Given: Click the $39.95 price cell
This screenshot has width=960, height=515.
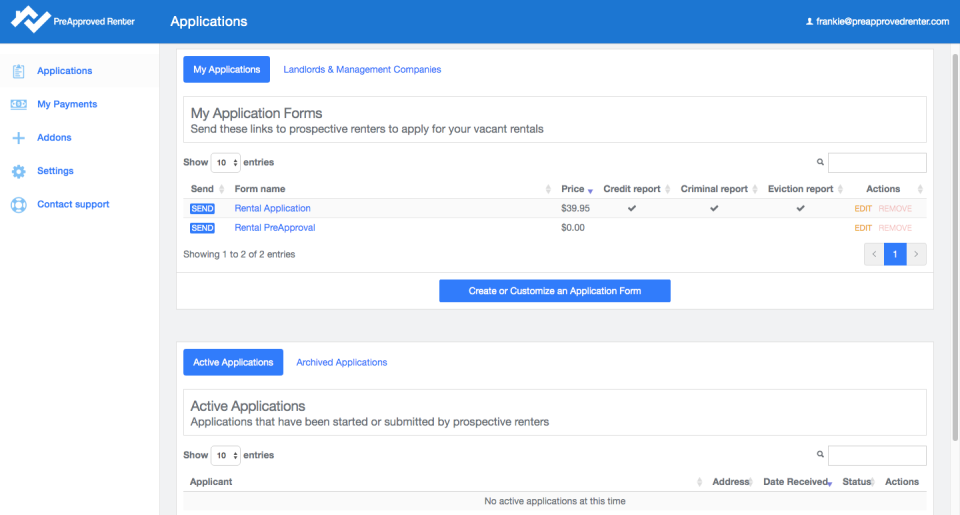Looking at the screenshot, I should tap(576, 208).
